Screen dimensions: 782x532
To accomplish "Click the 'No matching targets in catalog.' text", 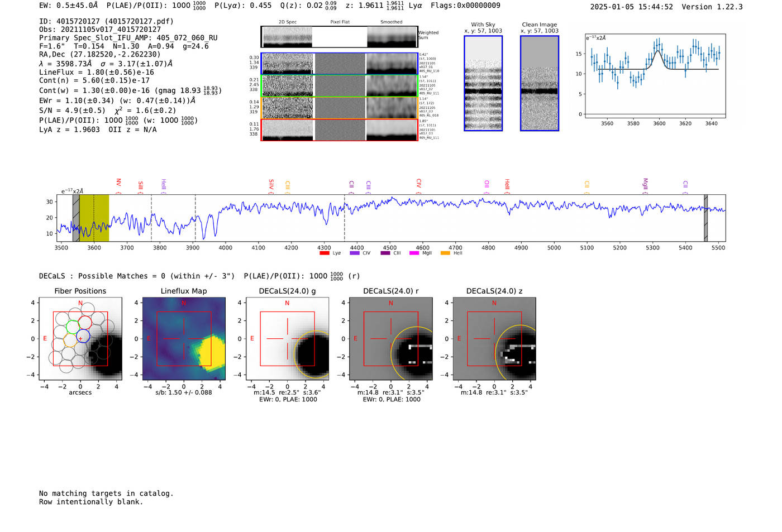I will click(106, 493).
